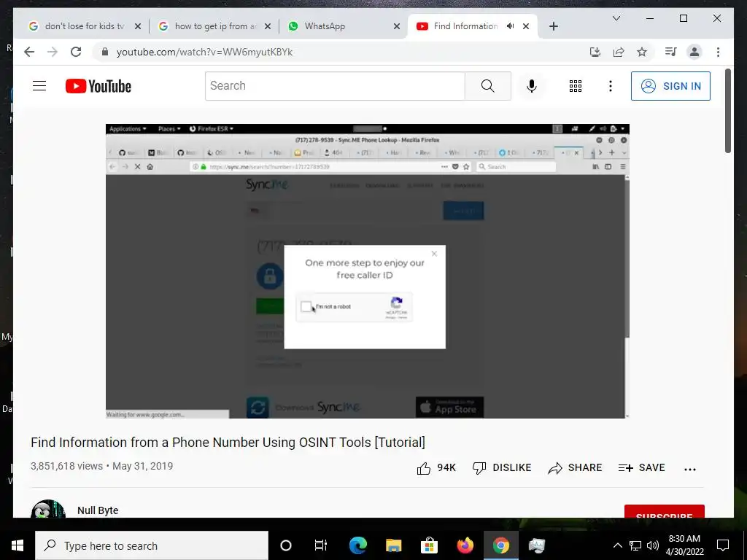The image size is (747, 560).
Task: Open File Explorer from taskbar
Action: click(x=393, y=545)
